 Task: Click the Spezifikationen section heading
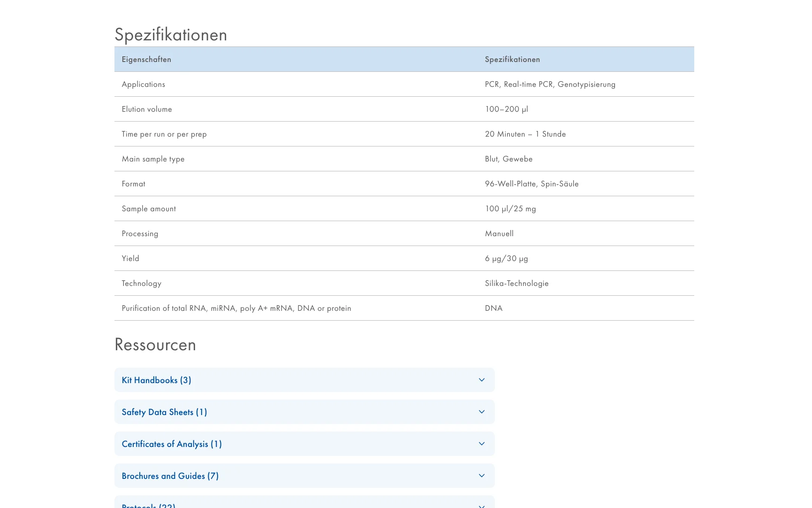click(171, 35)
